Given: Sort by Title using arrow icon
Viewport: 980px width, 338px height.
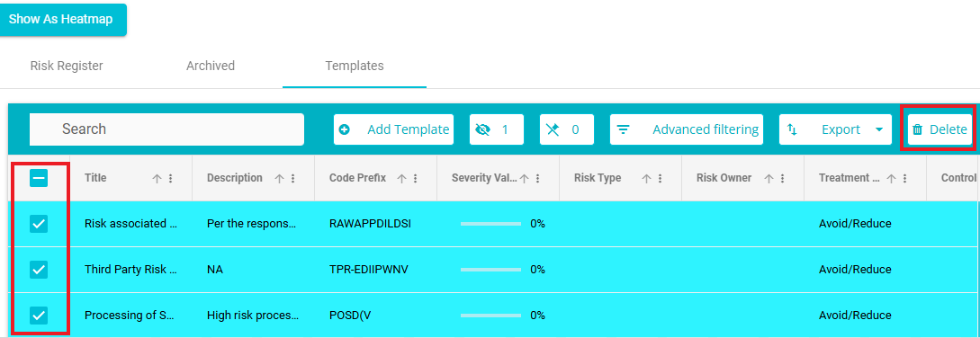Looking at the screenshot, I should (157, 178).
